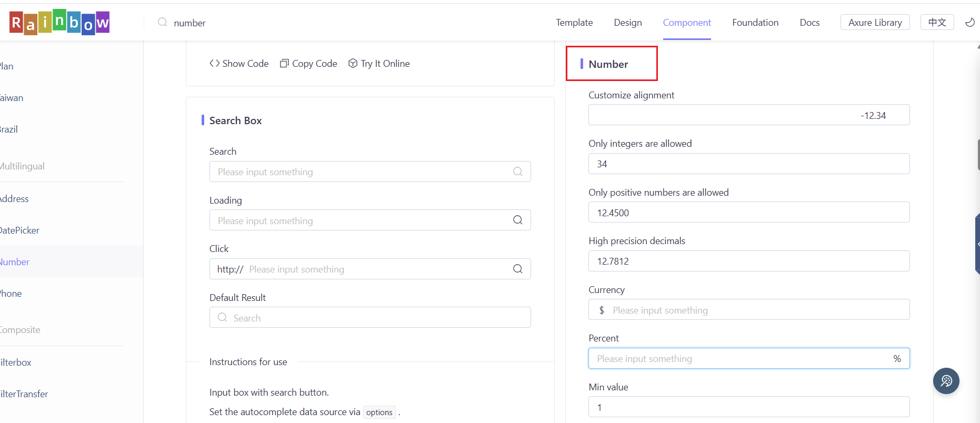Click search icon in Click field
The width and height of the screenshot is (980, 423).
tap(518, 269)
